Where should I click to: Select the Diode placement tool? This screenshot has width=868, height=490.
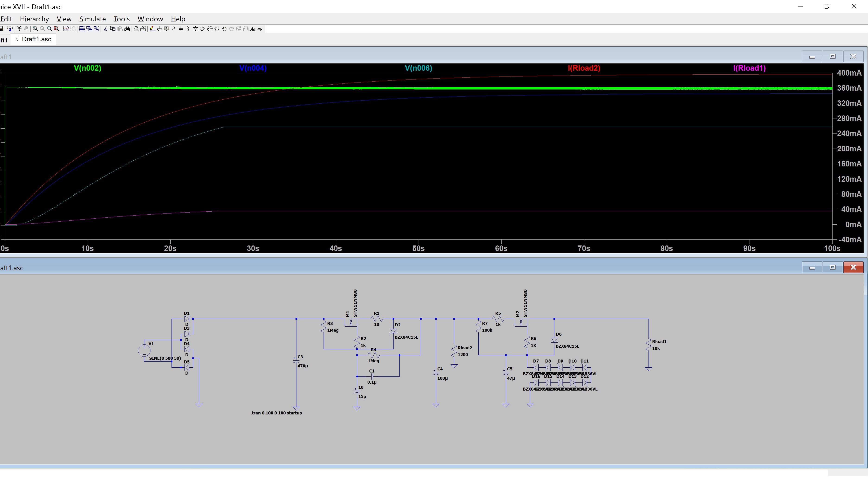[195, 29]
